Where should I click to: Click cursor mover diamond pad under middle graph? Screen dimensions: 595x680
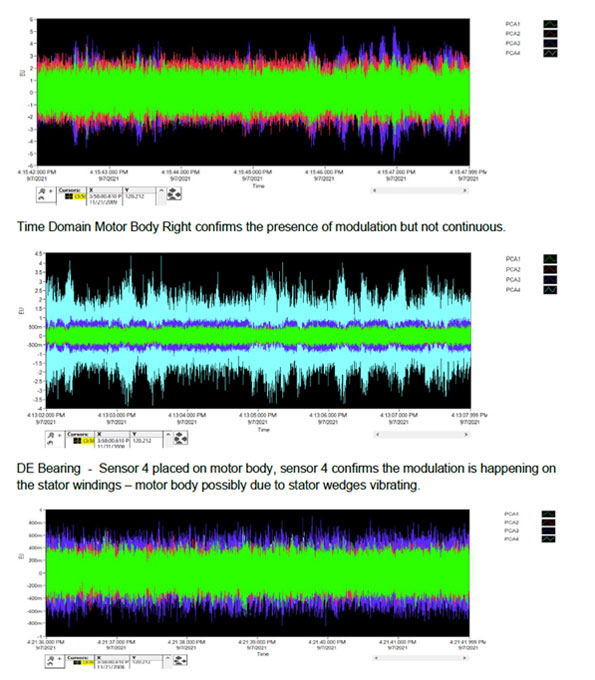pos(180,438)
